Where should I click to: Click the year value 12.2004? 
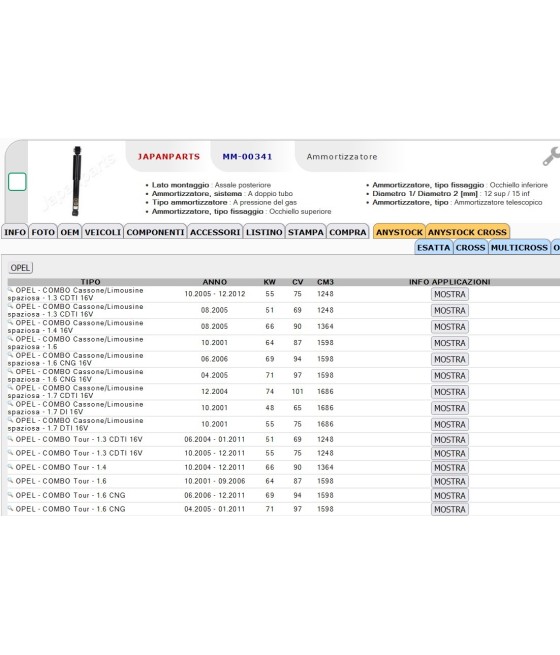point(214,391)
